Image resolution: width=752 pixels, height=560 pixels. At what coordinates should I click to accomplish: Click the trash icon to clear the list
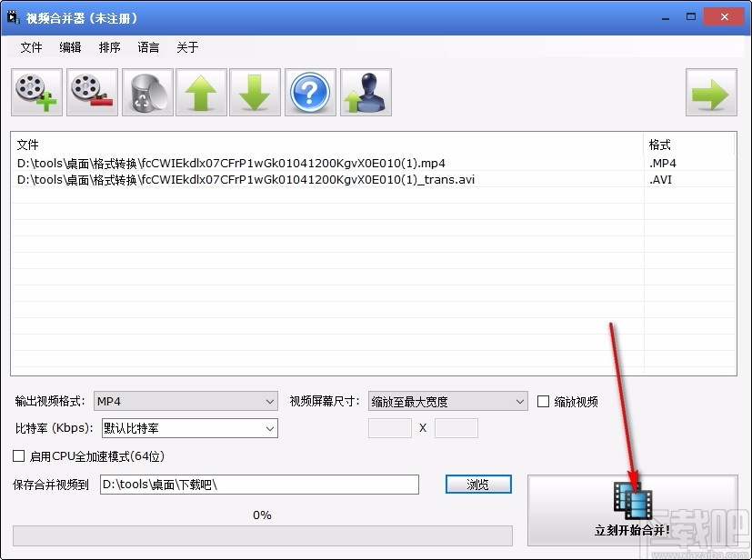(x=145, y=92)
